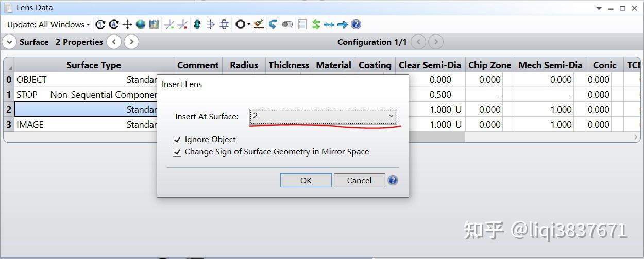Select the Clear Semi-Dia column header

pyautogui.click(x=430, y=65)
